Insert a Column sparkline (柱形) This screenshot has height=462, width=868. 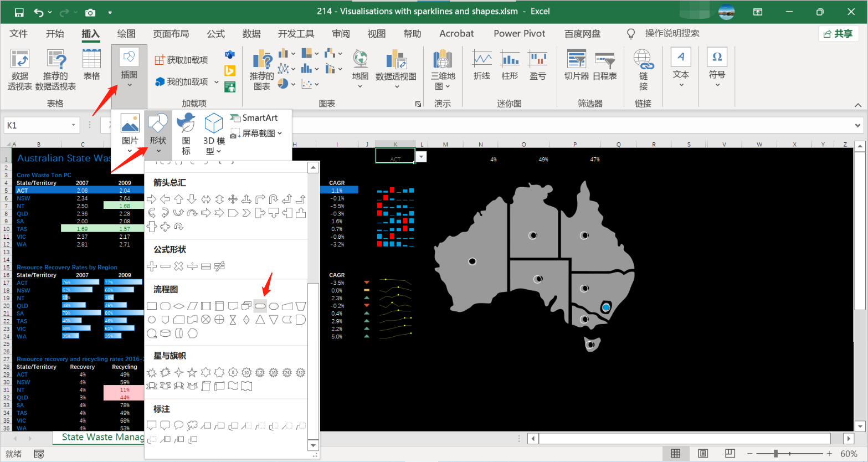(510, 65)
